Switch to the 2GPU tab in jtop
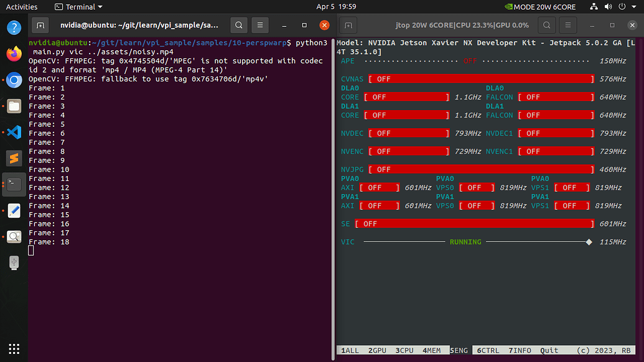Viewport: 644px width, 362px height. (x=376, y=350)
